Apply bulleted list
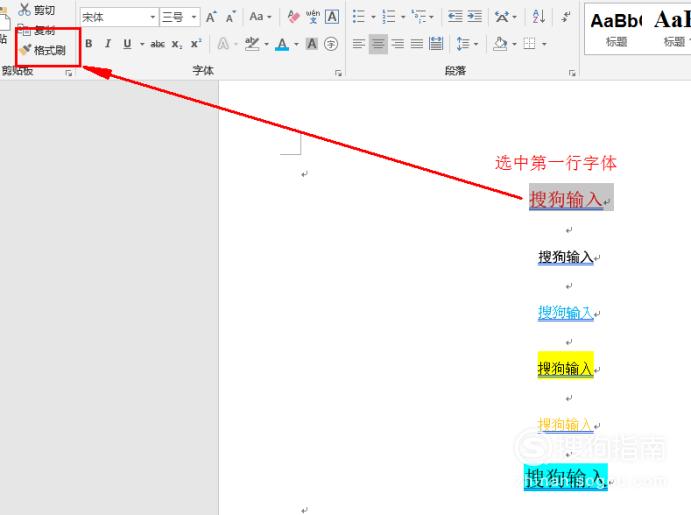This screenshot has width=691, height=515. tap(359, 17)
